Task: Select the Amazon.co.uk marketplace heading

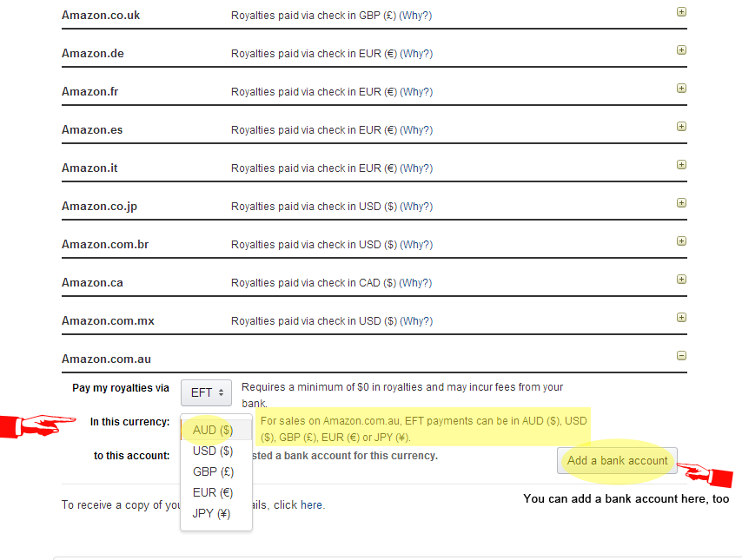Action: [101, 15]
